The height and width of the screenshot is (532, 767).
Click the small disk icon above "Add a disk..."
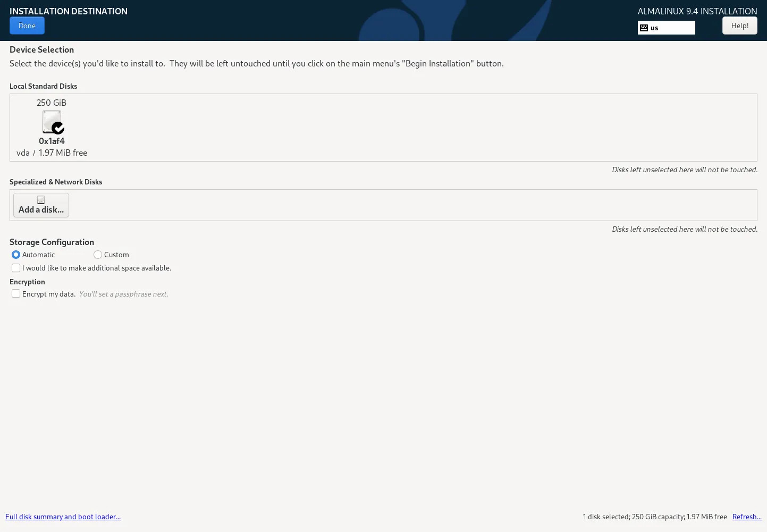(x=41, y=200)
